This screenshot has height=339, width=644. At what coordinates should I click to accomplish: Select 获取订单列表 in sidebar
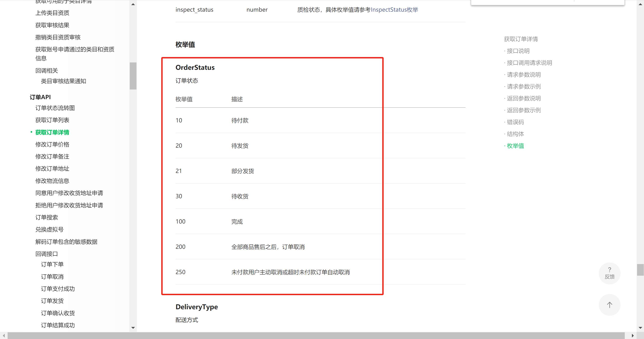[x=52, y=120]
